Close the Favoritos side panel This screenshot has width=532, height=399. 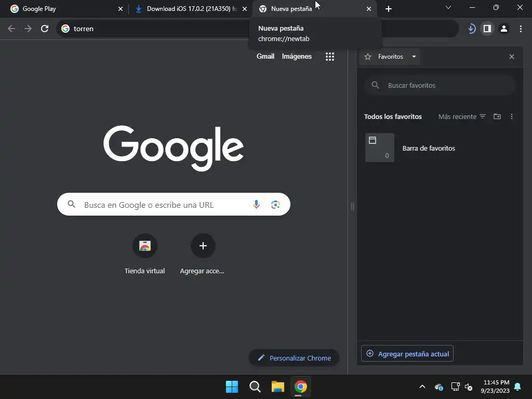(x=512, y=57)
